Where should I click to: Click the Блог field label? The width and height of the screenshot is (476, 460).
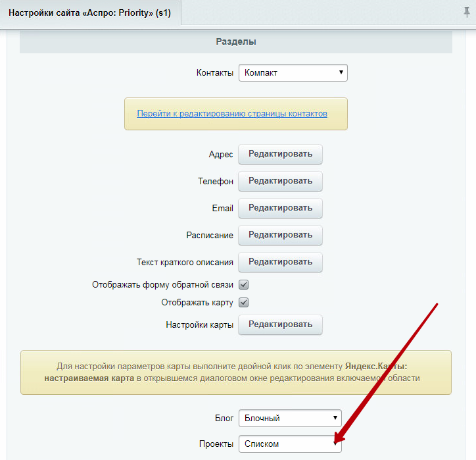coord(224,419)
